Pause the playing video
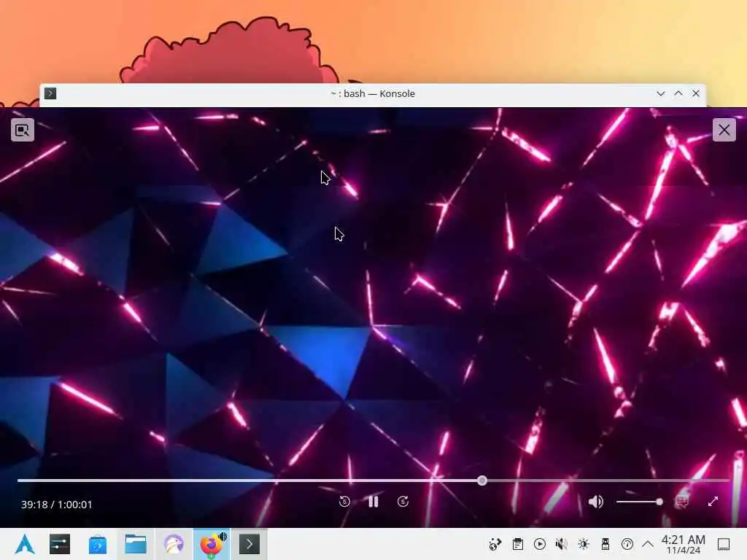Viewport: 747px width, 560px height. pyautogui.click(x=373, y=502)
